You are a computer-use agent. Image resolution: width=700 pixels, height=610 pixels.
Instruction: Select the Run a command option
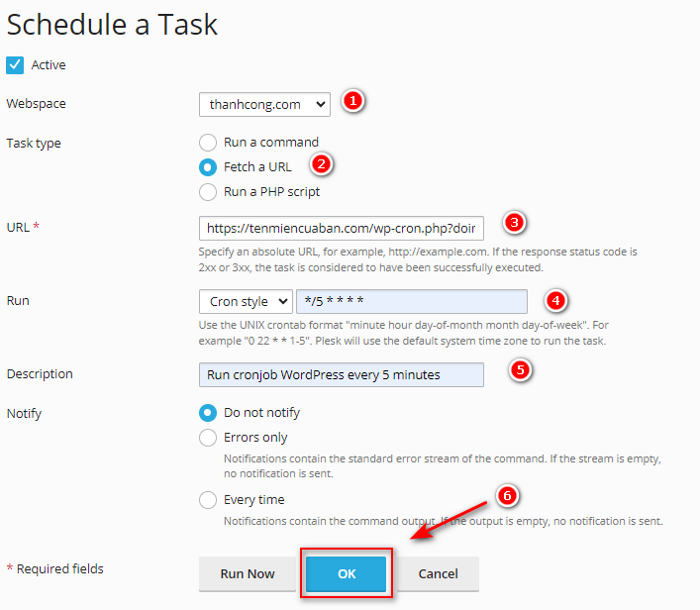pyautogui.click(x=208, y=143)
